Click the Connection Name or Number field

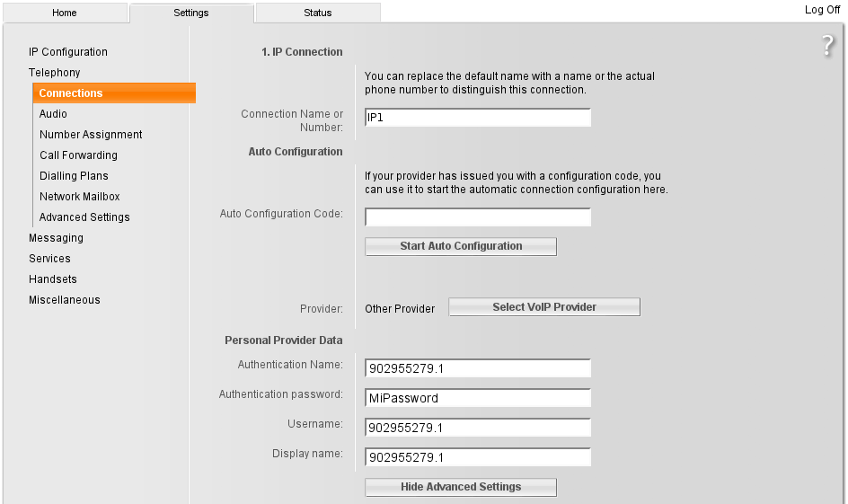(x=478, y=118)
